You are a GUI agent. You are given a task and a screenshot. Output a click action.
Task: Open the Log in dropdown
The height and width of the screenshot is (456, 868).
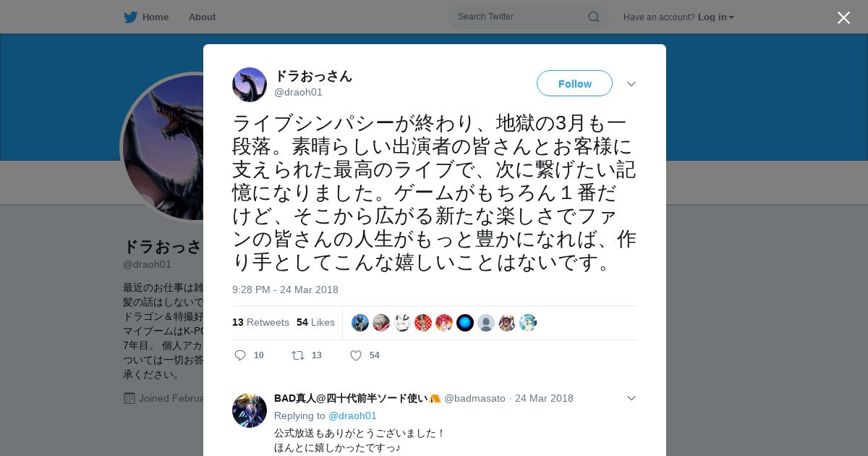pyautogui.click(x=715, y=17)
